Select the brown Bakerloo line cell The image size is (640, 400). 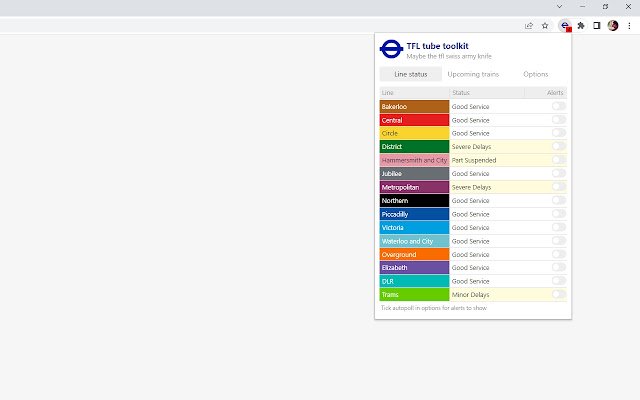pos(414,107)
